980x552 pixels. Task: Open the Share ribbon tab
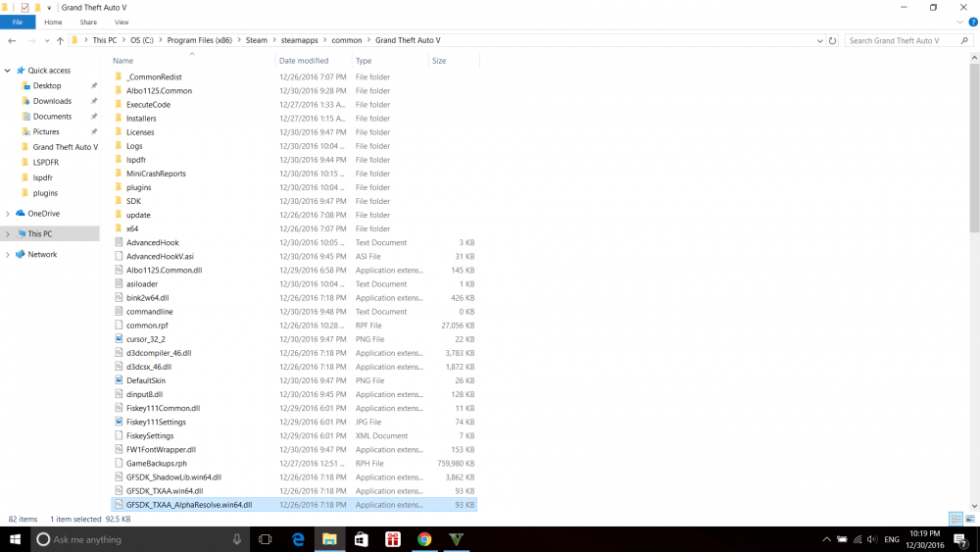[x=88, y=22]
